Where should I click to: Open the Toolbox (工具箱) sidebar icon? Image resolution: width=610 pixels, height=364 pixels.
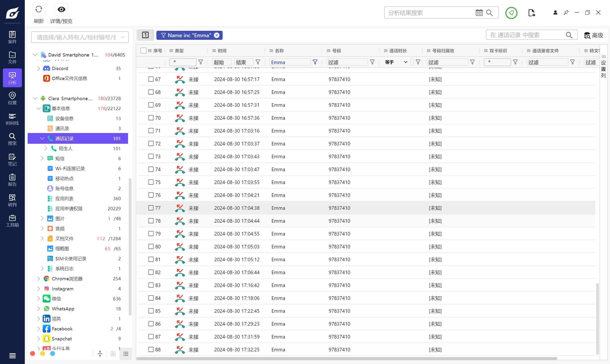(12, 221)
